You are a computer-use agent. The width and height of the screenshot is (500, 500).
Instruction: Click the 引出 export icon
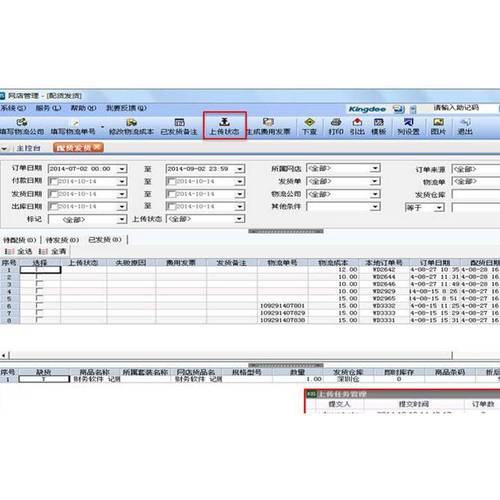(x=357, y=126)
